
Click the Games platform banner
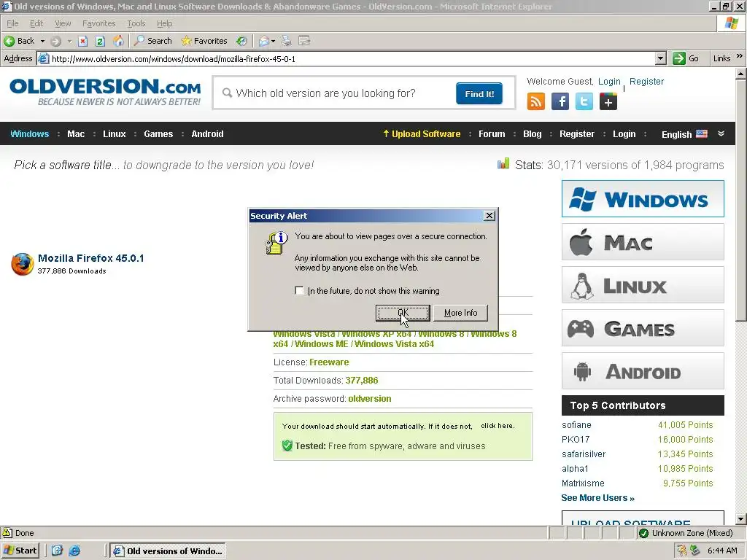(643, 328)
